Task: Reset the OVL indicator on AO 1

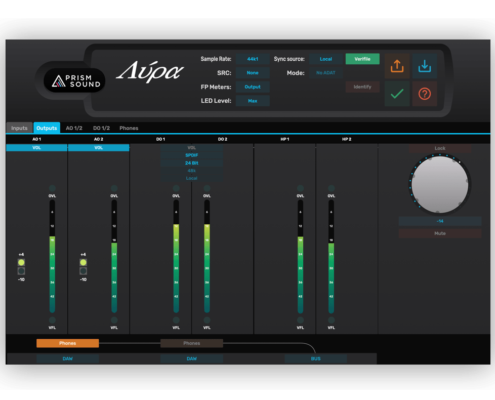Action: coord(52,188)
